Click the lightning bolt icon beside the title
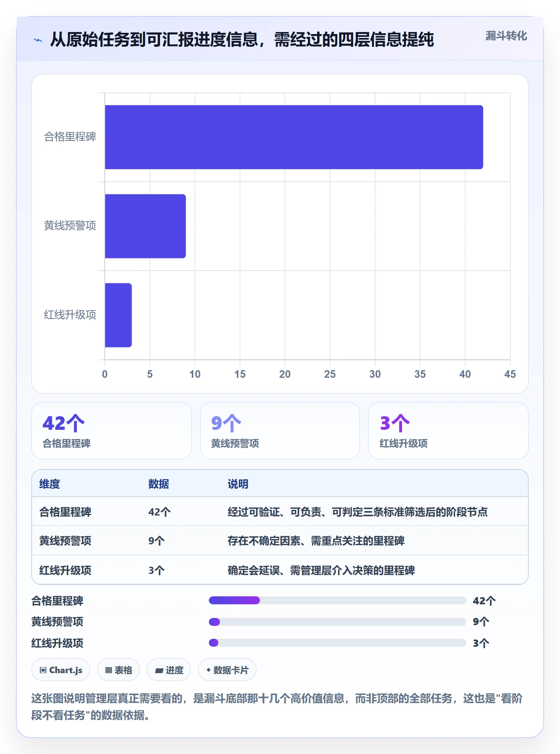This screenshot has width=560, height=754. tap(38, 40)
